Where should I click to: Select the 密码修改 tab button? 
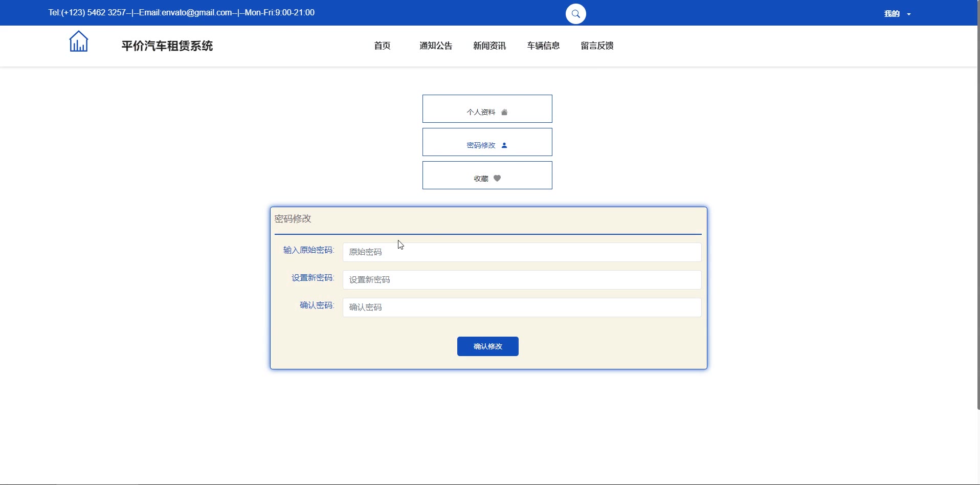pyautogui.click(x=487, y=142)
